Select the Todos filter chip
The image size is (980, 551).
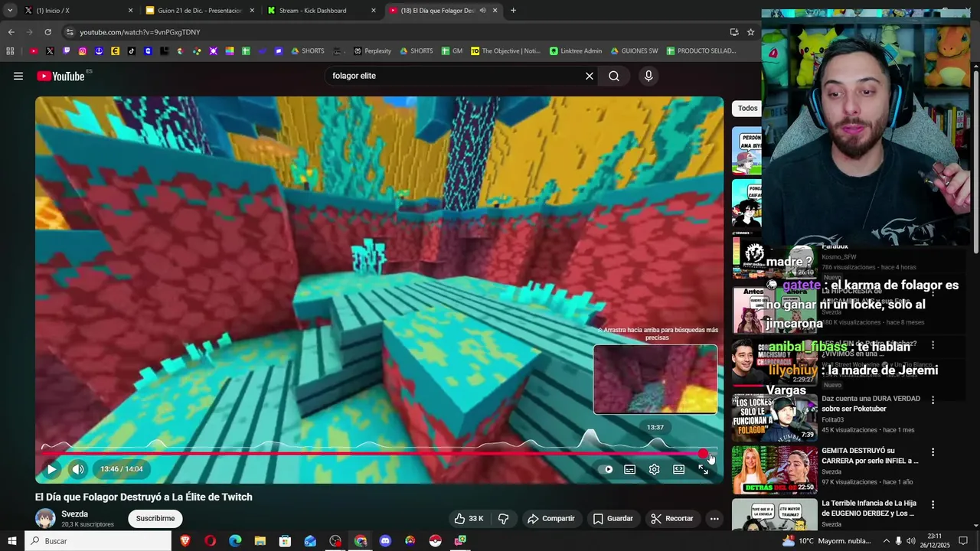coord(747,108)
